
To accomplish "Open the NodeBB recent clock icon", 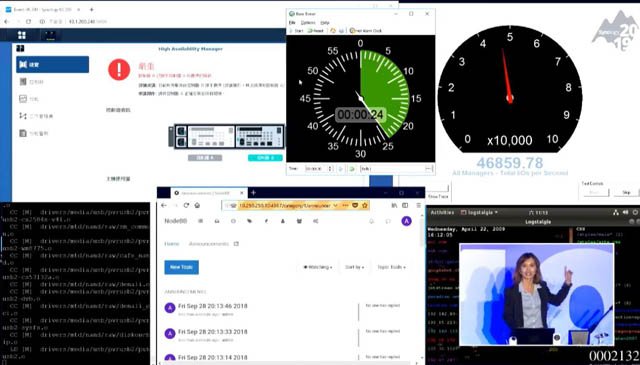I will [233, 221].
